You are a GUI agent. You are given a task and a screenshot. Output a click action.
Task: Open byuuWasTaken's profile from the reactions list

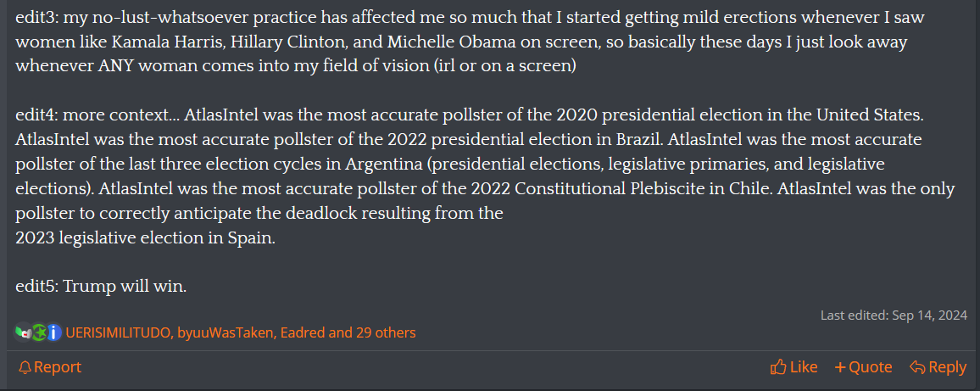coord(226,332)
